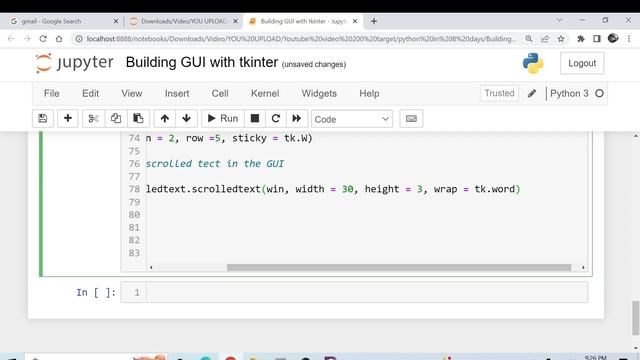This screenshot has height=360, width=640.
Task: Log out with the Logout button
Action: 582,63
